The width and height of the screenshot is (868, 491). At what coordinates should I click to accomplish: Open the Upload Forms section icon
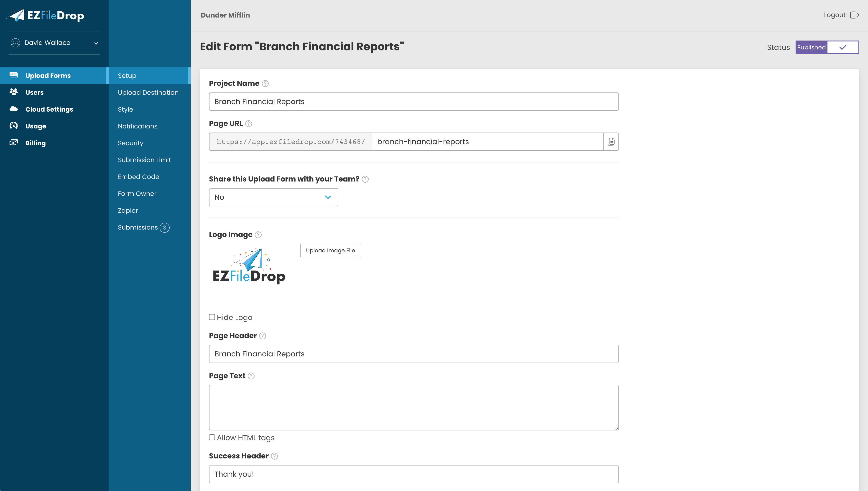[x=13, y=75]
